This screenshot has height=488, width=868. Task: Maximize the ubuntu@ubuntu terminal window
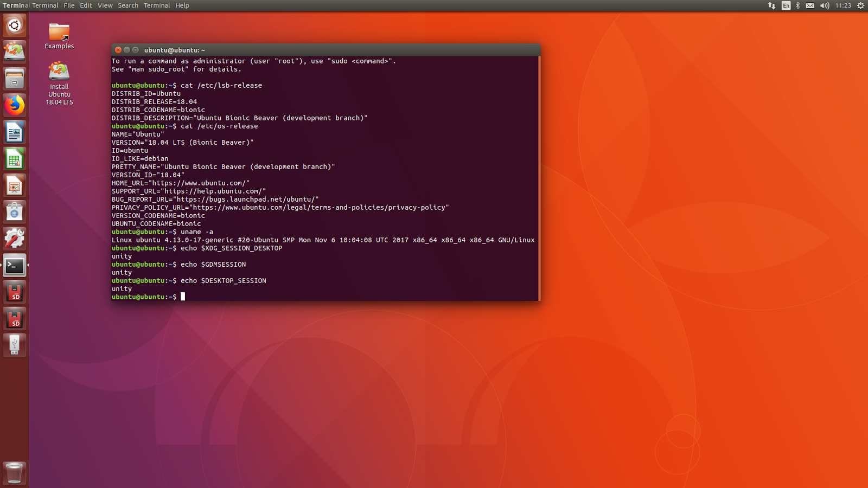pos(136,50)
